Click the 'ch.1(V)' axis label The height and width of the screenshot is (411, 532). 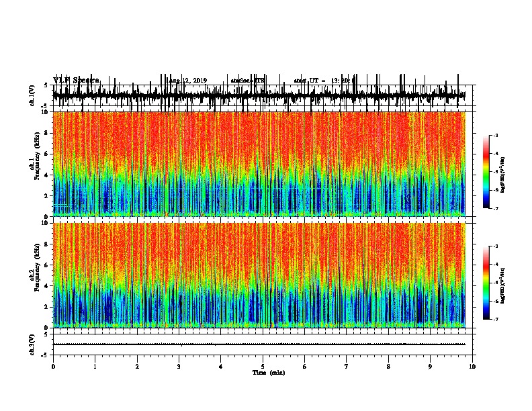(x=32, y=95)
